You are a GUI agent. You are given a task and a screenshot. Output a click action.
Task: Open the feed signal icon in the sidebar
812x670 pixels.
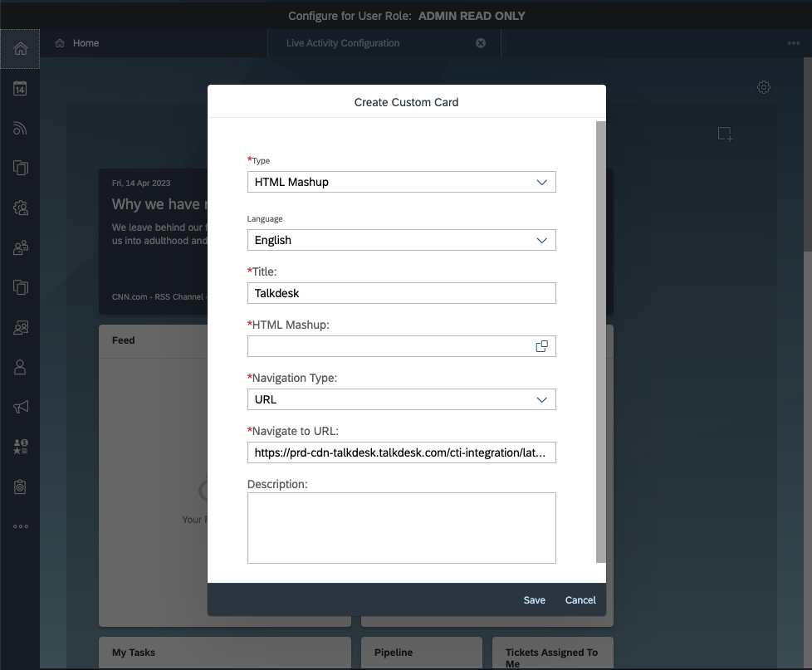coord(20,128)
